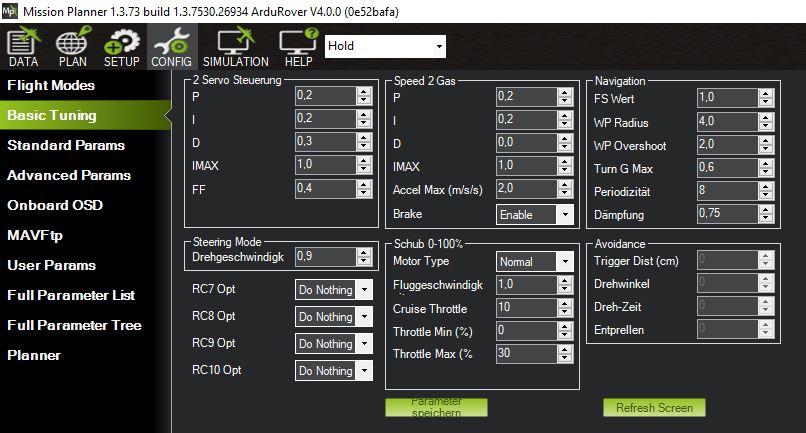Open User Params in the sidebar

click(x=85, y=265)
